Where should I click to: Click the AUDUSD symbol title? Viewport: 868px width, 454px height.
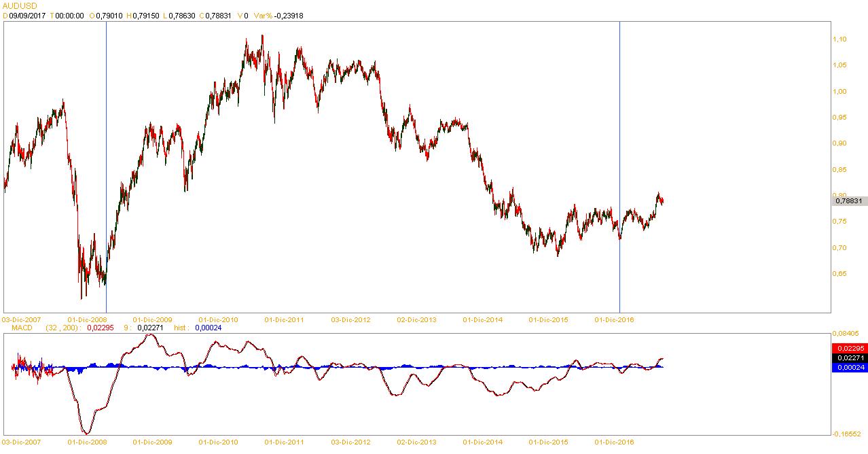[19, 5]
